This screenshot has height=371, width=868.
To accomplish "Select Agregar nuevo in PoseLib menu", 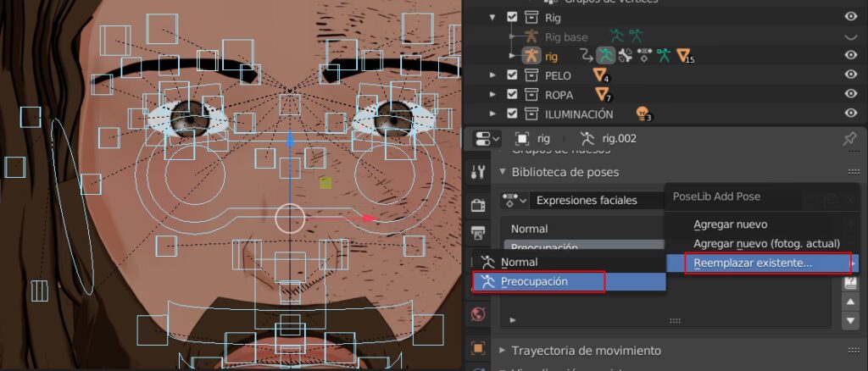I will pyautogui.click(x=730, y=224).
